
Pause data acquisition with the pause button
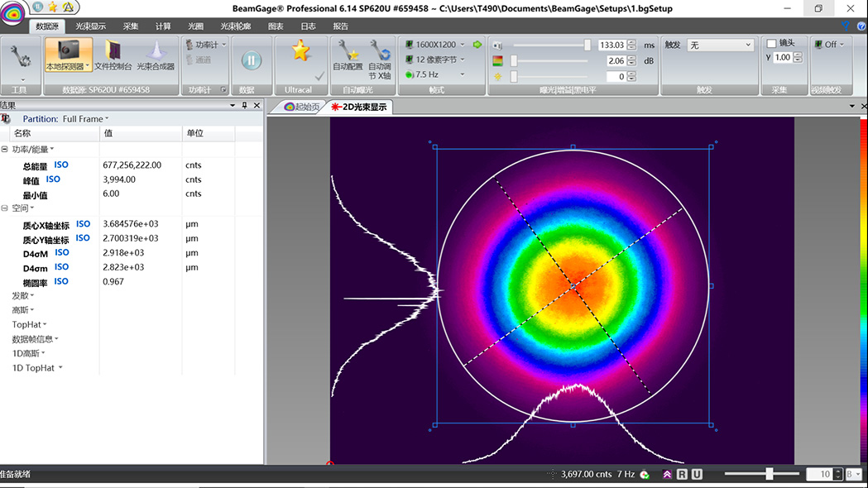pos(251,60)
